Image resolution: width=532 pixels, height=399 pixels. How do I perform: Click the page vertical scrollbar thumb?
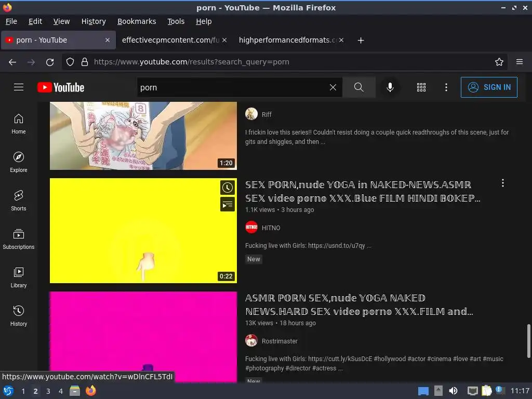528,341
